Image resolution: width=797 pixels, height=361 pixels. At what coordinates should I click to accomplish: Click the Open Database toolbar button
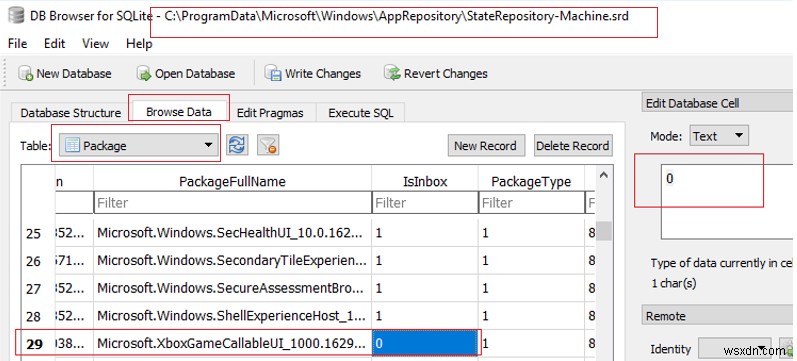click(187, 74)
